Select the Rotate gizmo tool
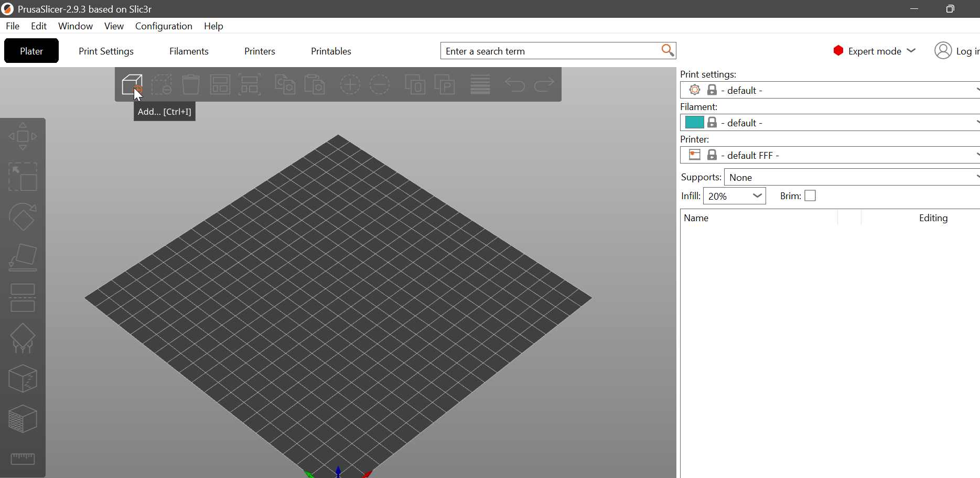Image resolution: width=980 pixels, height=478 pixels. point(23,217)
